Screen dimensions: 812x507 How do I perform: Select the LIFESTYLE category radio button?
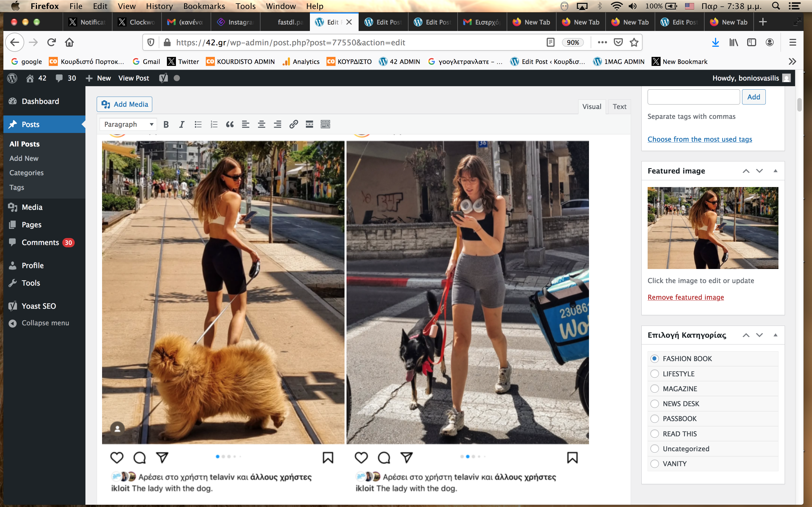click(x=654, y=373)
